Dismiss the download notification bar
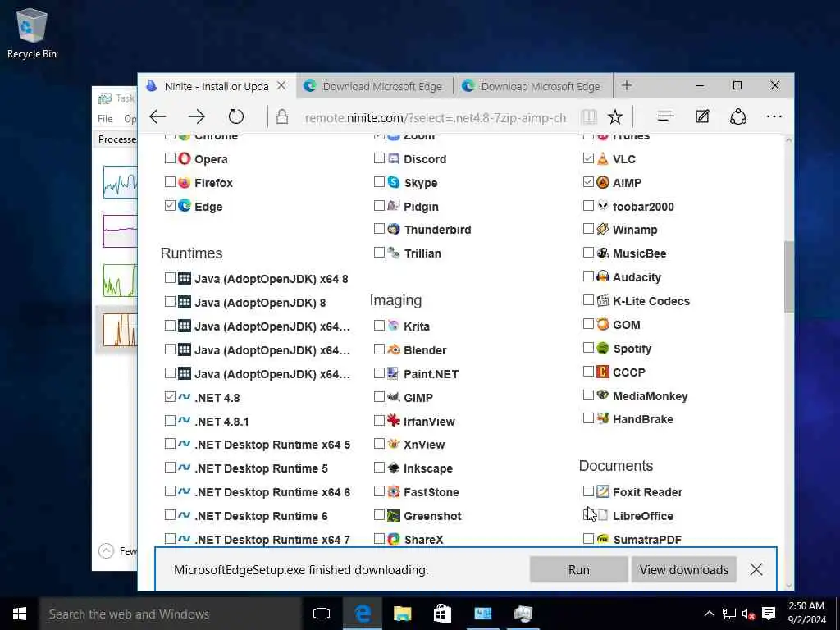This screenshot has height=630, width=840. (756, 569)
